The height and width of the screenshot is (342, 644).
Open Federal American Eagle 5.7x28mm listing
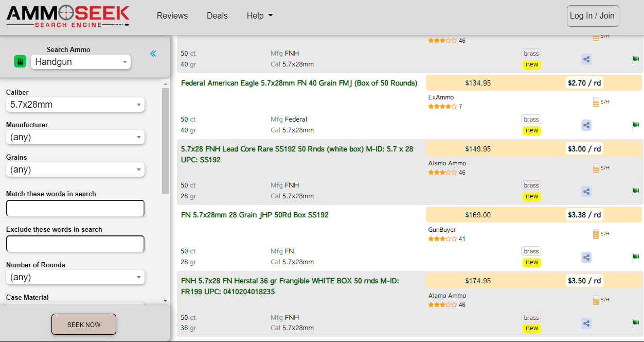click(299, 83)
